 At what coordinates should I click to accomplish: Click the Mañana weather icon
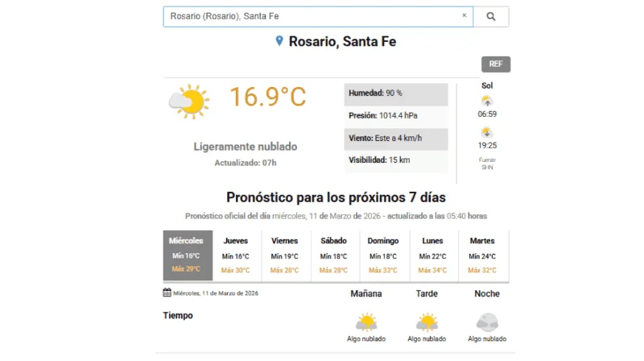(x=366, y=322)
